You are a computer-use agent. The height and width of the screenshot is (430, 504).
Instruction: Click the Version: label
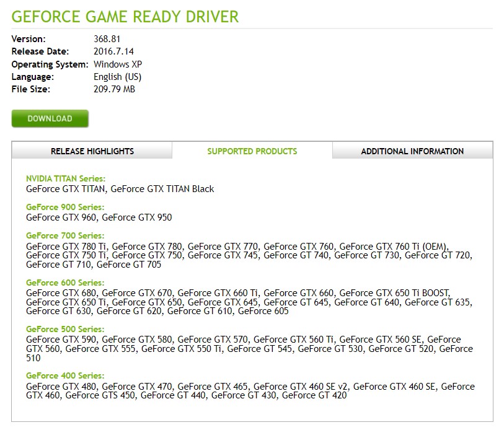(x=29, y=39)
